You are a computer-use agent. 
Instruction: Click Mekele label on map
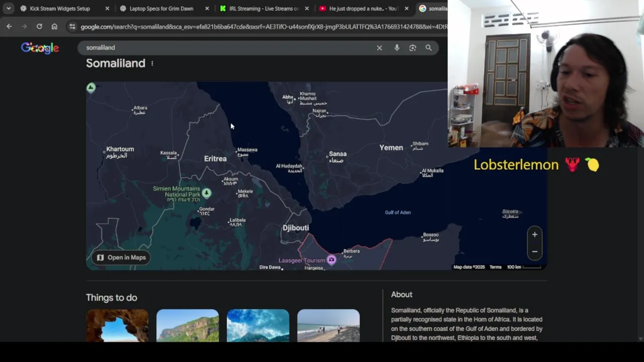click(x=245, y=193)
